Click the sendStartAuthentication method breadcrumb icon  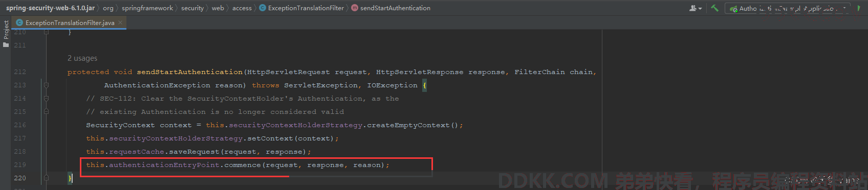pos(355,8)
